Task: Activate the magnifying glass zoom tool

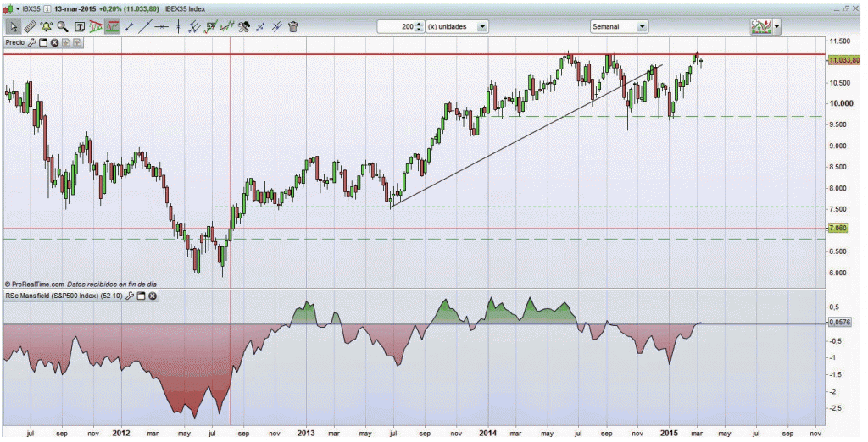Action: 62,26
